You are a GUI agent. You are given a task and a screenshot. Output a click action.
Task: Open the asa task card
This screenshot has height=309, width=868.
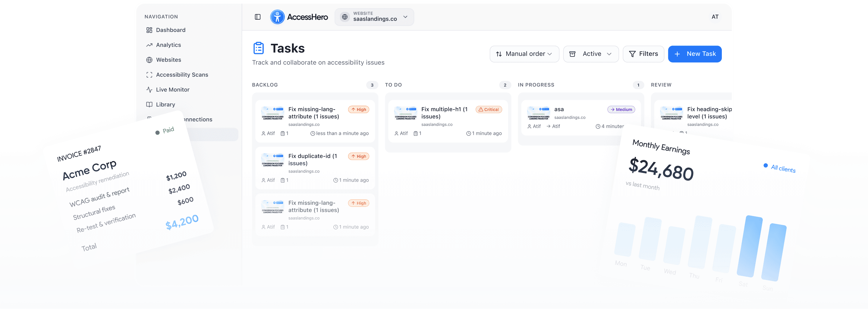[x=581, y=118]
